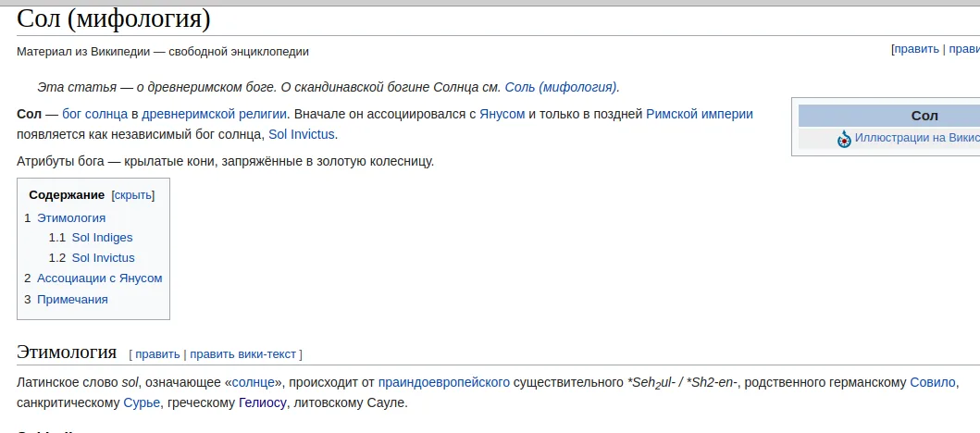
Task: Click the Wikimedia Commons icon in infobox
Action: click(844, 139)
